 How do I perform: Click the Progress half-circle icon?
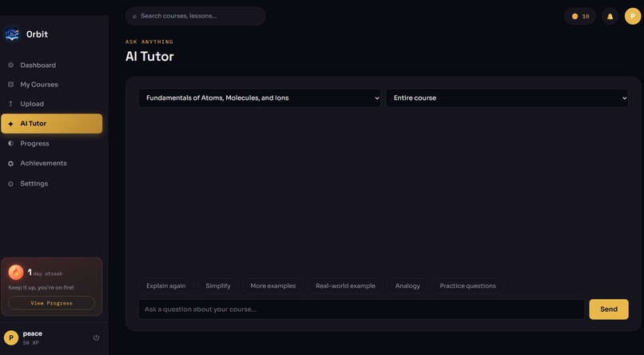pos(10,143)
